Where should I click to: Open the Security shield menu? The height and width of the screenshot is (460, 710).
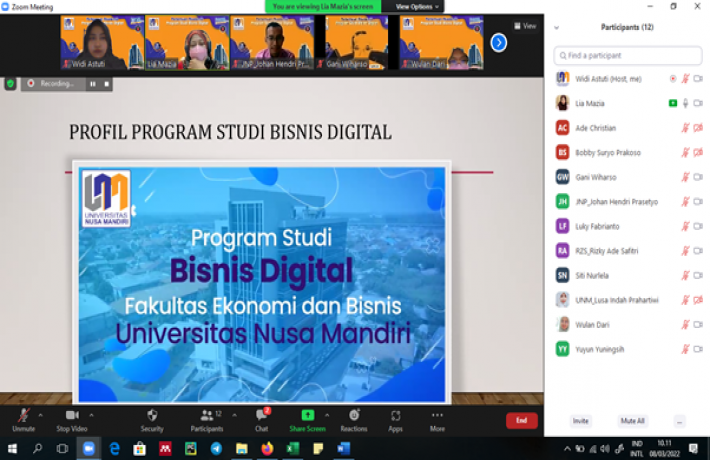coord(152,420)
